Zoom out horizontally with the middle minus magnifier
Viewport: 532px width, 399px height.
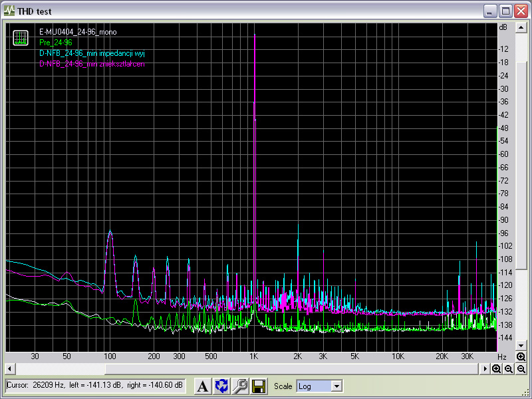tap(509, 369)
